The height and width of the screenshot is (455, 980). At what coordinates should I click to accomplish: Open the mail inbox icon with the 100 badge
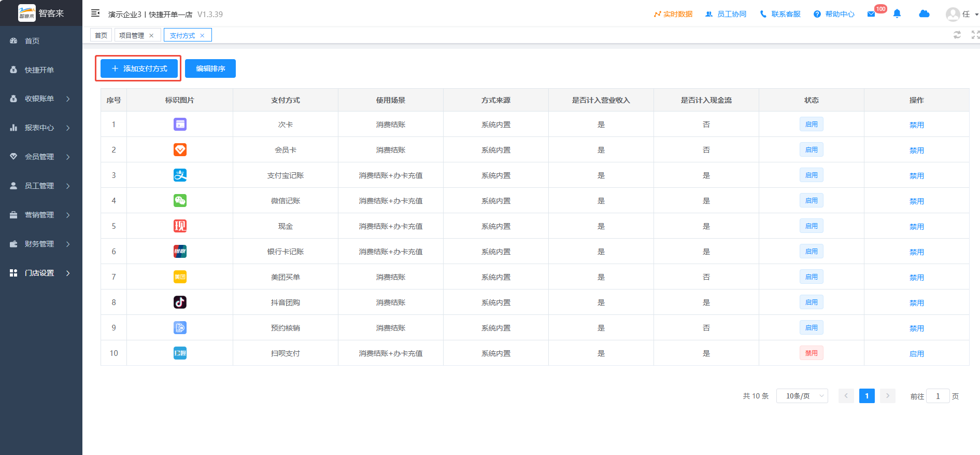click(871, 14)
